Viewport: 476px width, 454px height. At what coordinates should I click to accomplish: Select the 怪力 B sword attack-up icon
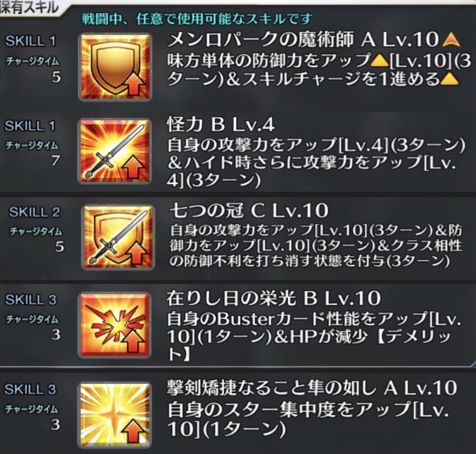click(x=115, y=151)
